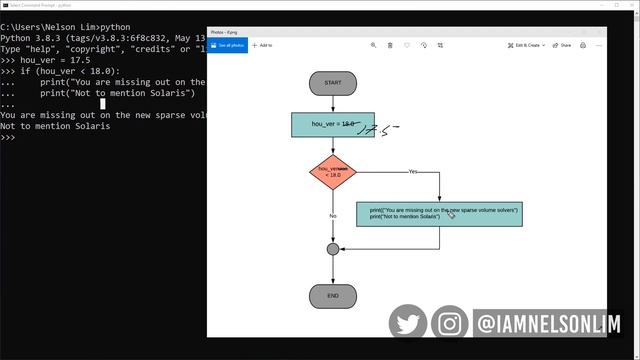Click the Command Prompt vertical scrollbar
The height and width of the screenshot is (360, 640).
pos(636,184)
